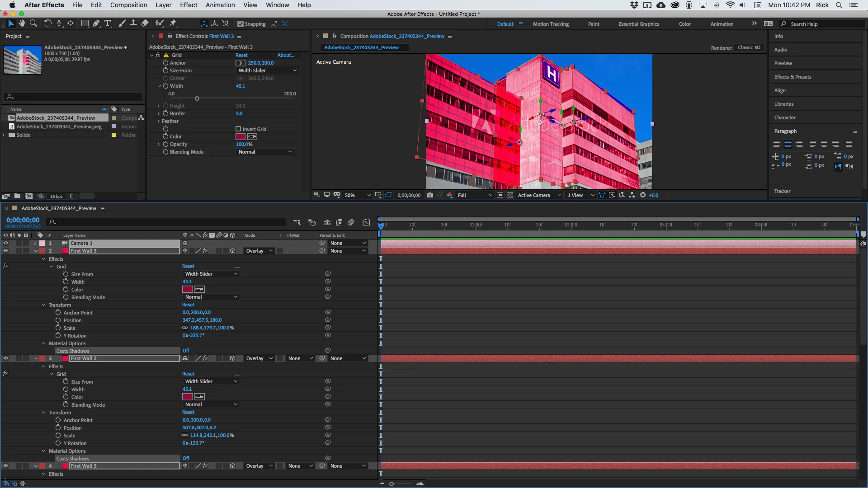Enable the Invert Grid checkbox

(238, 129)
